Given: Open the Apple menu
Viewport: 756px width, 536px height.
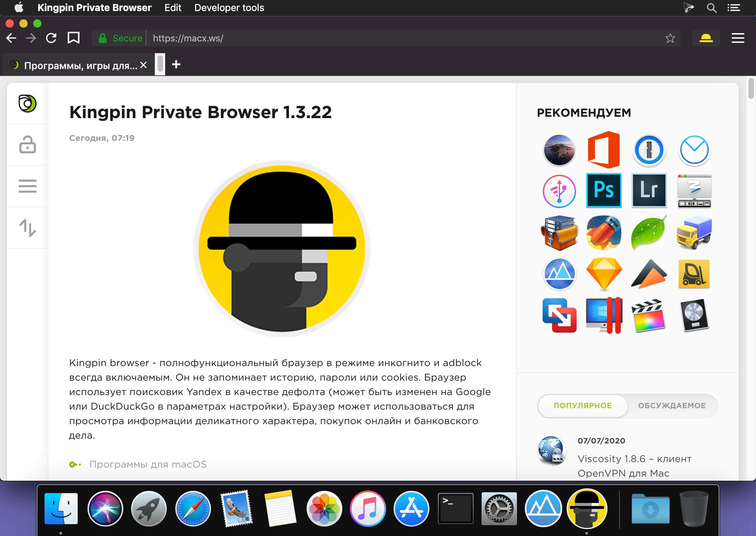Looking at the screenshot, I should click(x=19, y=7).
